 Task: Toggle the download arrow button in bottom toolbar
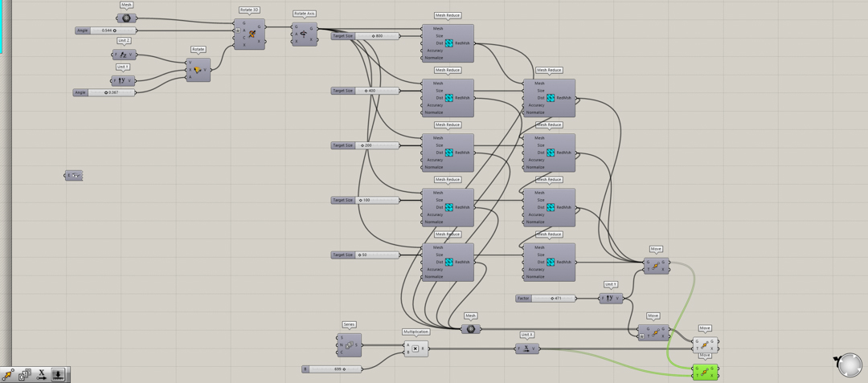[59, 374]
